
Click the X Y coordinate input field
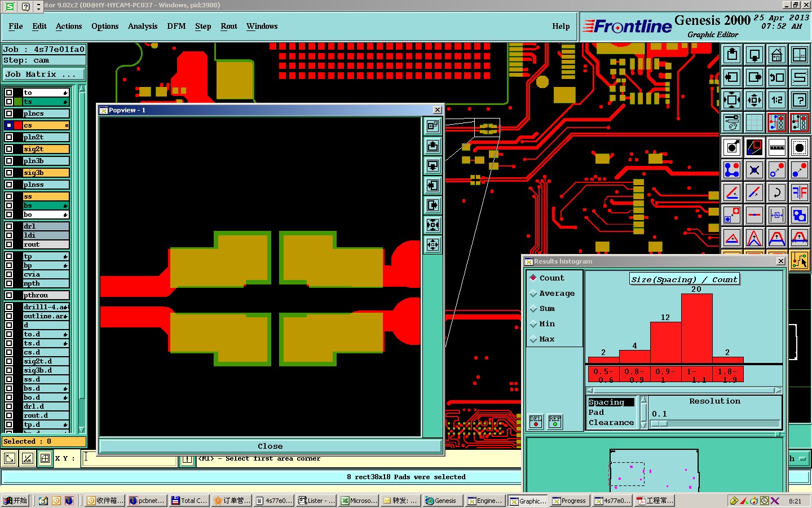[130, 458]
